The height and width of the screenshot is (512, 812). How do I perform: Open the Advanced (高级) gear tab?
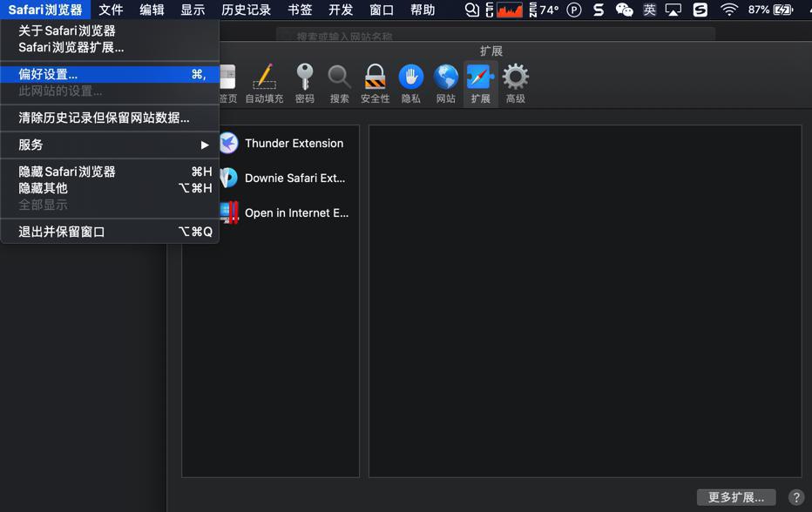(x=515, y=84)
